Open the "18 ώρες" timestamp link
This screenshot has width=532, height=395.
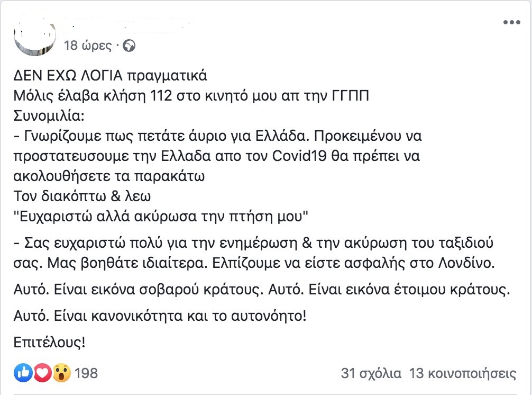click(x=88, y=46)
